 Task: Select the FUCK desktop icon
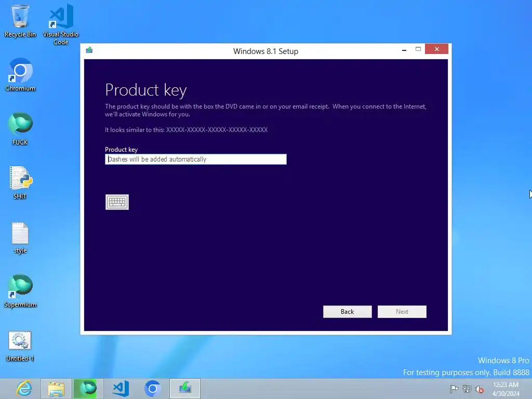pyautogui.click(x=20, y=129)
